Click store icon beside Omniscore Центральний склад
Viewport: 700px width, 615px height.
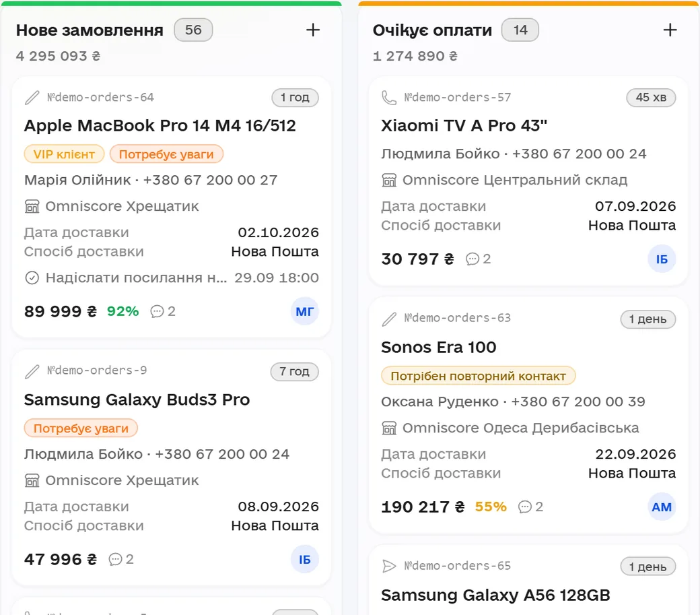tap(389, 180)
